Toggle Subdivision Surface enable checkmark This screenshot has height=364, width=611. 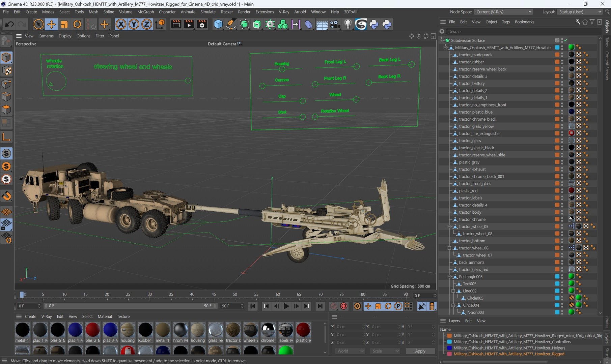(x=566, y=40)
